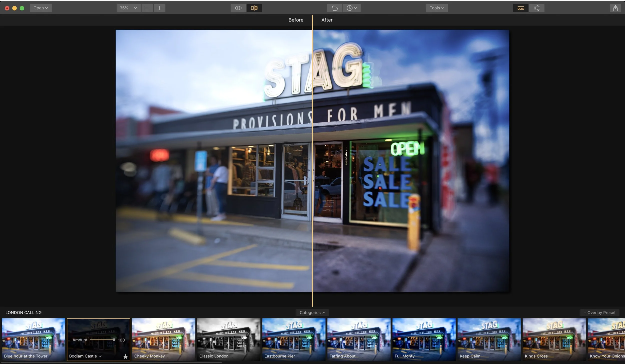Close the window with the red button
Viewport: 625px width, 364px height.
(7, 8)
